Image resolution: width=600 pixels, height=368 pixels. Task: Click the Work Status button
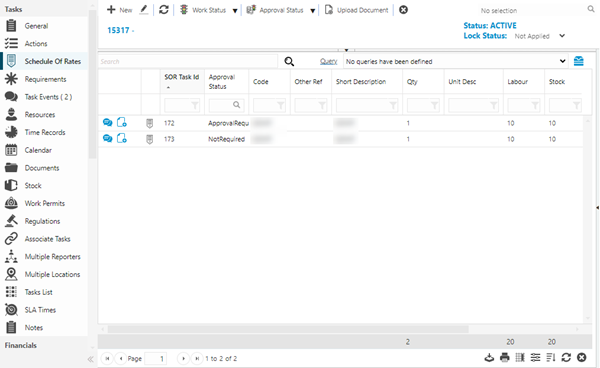203,10
